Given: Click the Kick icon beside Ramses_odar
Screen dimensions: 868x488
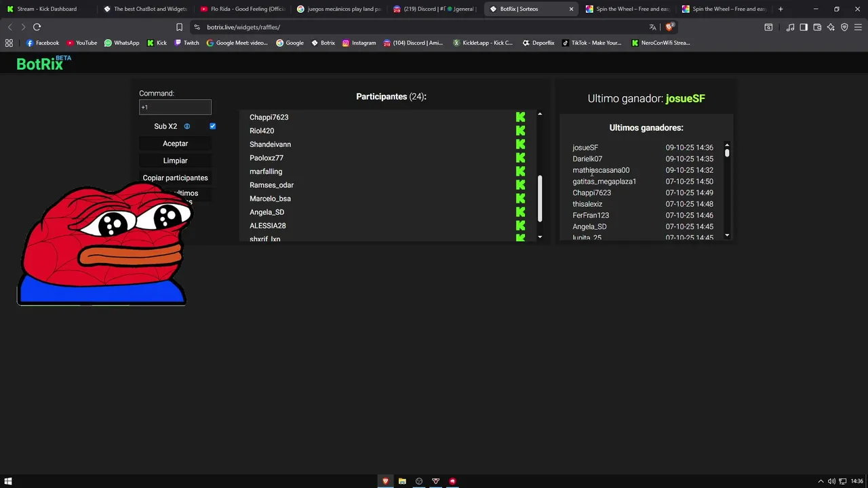Looking at the screenshot, I should point(520,185).
